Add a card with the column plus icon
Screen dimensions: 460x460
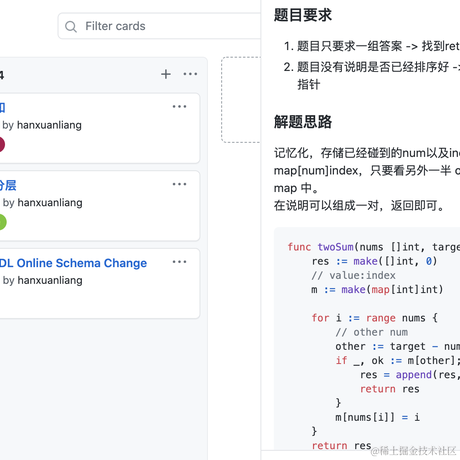point(166,74)
